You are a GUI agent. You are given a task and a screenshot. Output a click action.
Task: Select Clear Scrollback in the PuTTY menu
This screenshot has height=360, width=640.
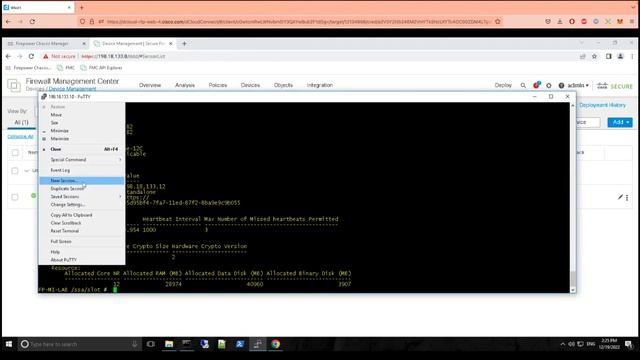(x=82, y=223)
